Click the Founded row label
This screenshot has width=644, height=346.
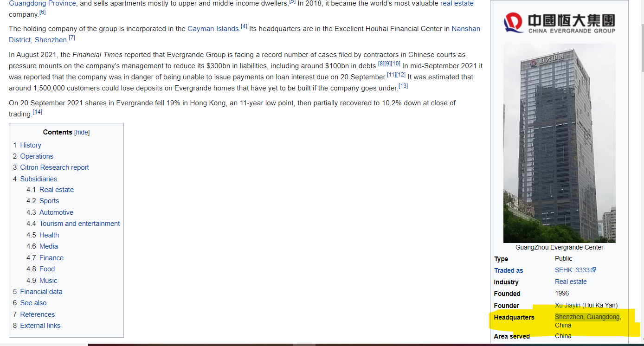tap(507, 294)
